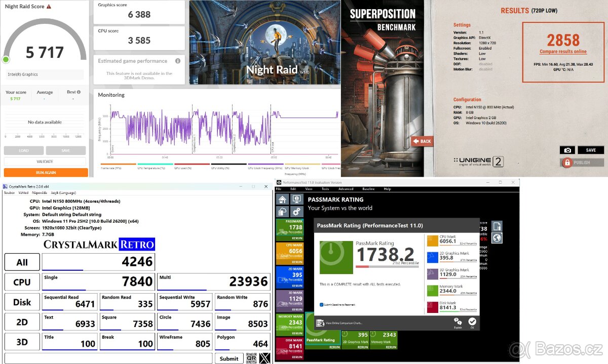Screen dimensions: 608x364
Task: Enable the Submit Baseline to Passmark checkbox
Action: point(321,305)
